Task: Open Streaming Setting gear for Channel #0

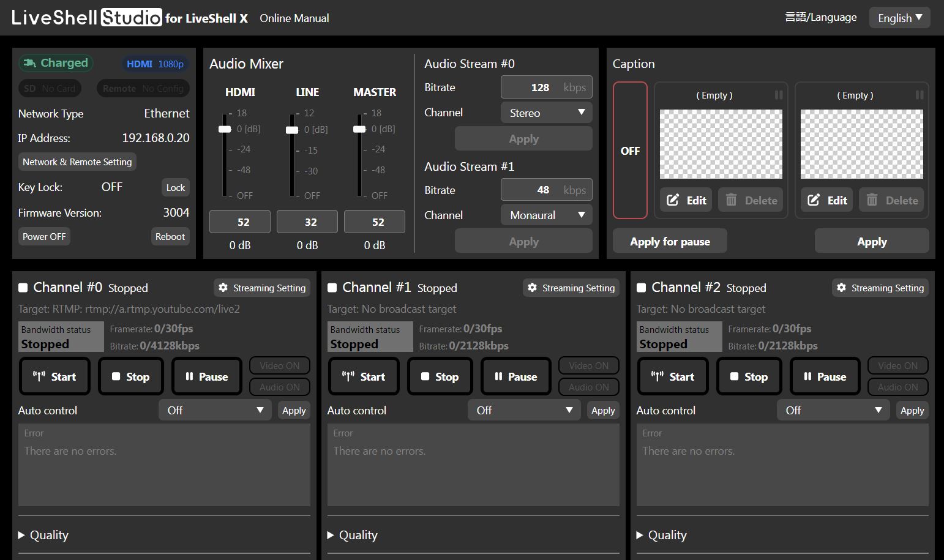Action: (223, 288)
